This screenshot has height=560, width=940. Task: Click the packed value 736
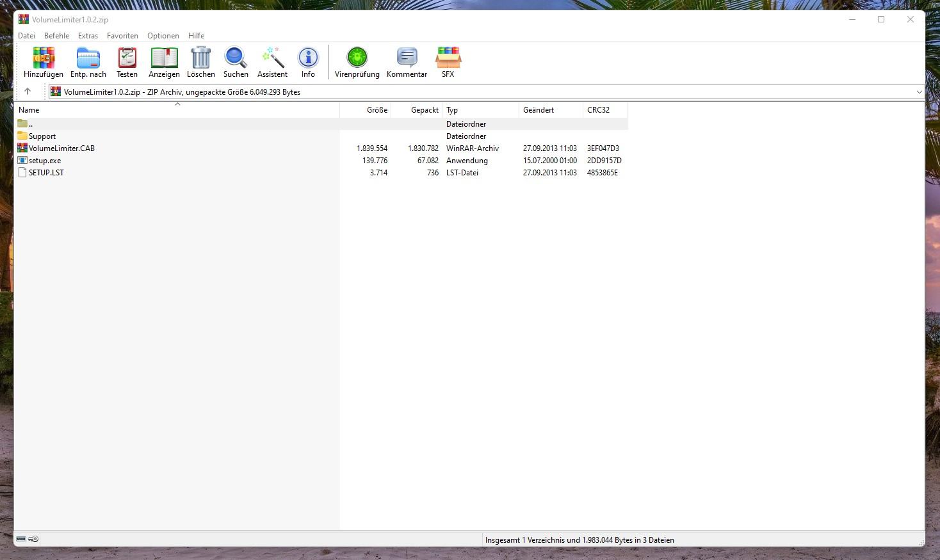pos(433,173)
